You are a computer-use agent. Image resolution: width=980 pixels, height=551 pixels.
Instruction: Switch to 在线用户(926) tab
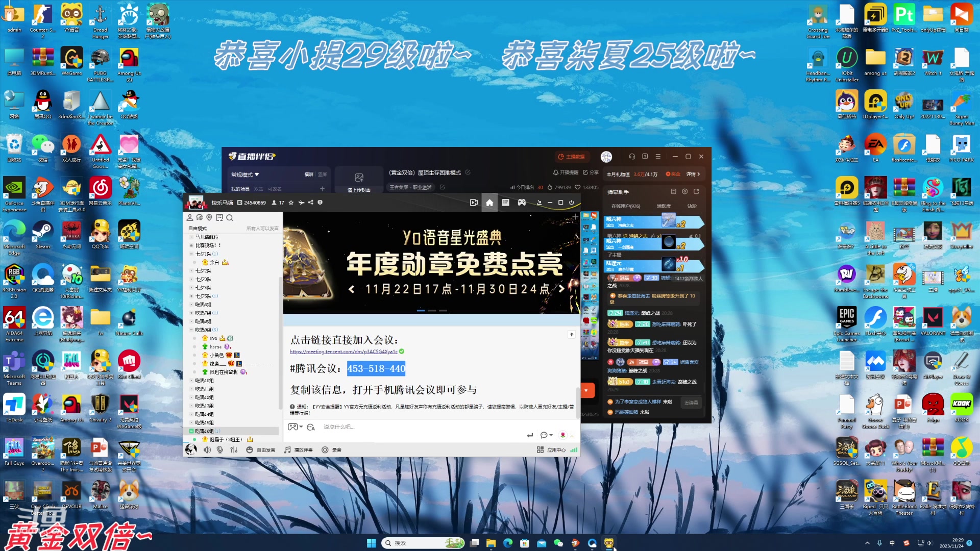pyautogui.click(x=626, y=206)
